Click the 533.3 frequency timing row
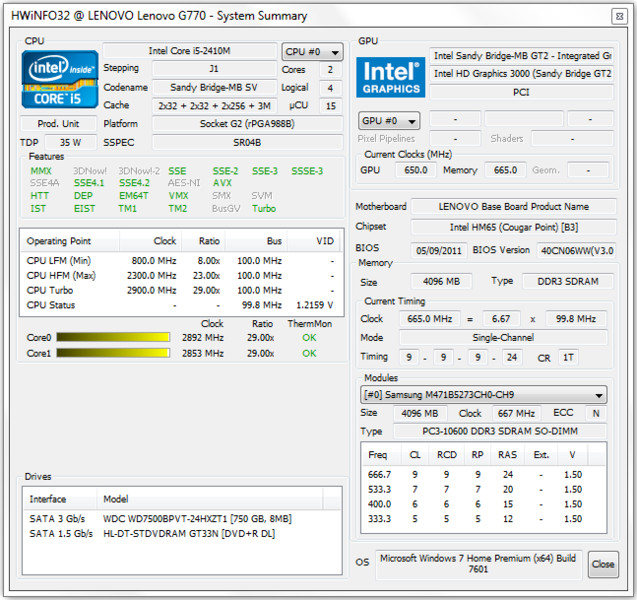This screenshot has width=637, height=600. (483, 489)
